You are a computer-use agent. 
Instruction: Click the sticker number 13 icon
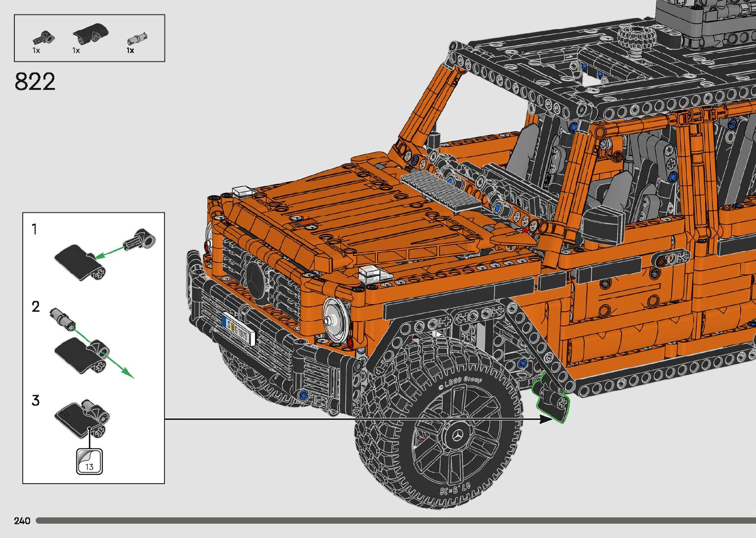tap(89, 461)
